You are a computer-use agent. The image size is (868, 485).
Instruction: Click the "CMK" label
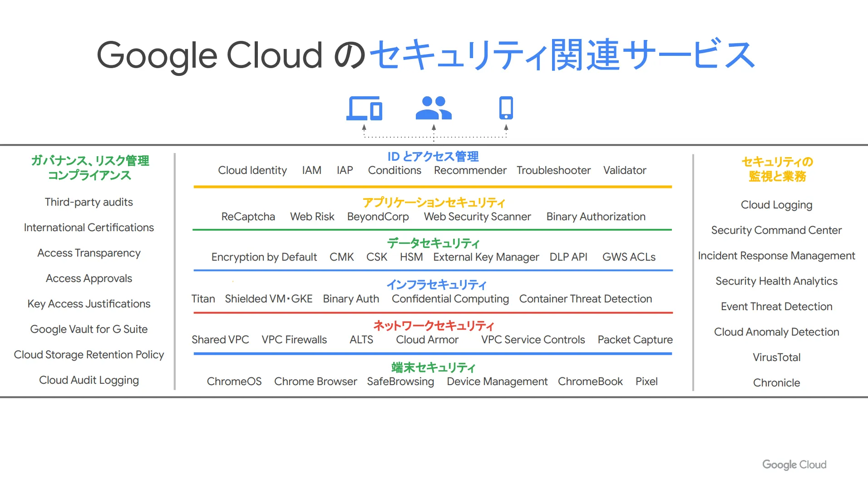pyautogui.click(x=342, y=257)
